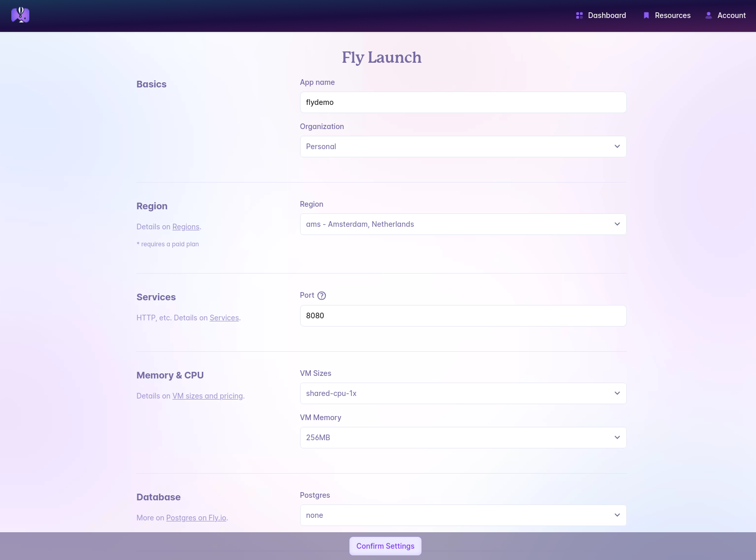Click the VM Memory field label
The image size is (756, 560).
(321, 418)
